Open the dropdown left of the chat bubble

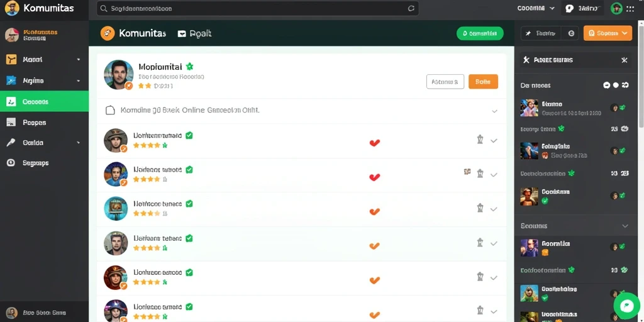point(536,8)
